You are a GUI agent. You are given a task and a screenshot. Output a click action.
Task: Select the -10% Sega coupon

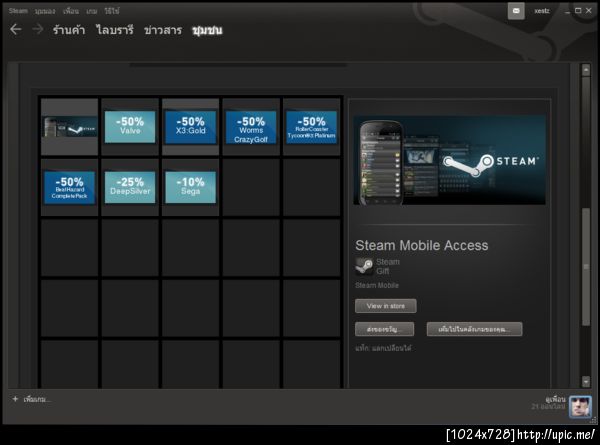[x=191, y=187]
